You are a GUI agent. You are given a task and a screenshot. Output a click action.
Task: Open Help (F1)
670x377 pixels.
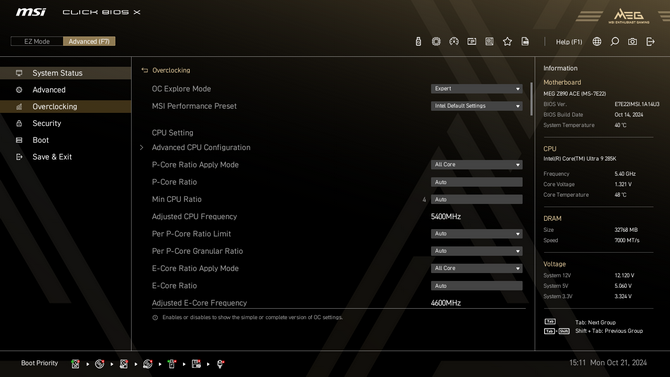569,42
